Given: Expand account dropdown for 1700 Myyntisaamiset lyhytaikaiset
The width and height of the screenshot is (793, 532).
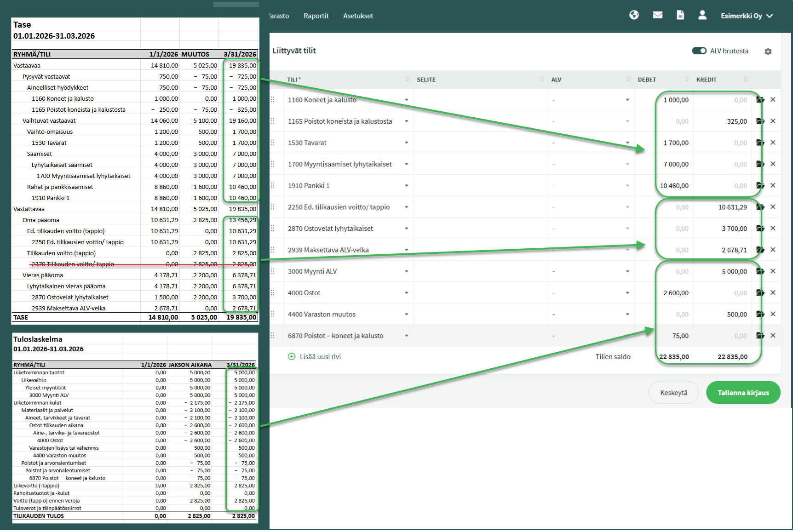Looking at the screenshot, I should point(406,164).
